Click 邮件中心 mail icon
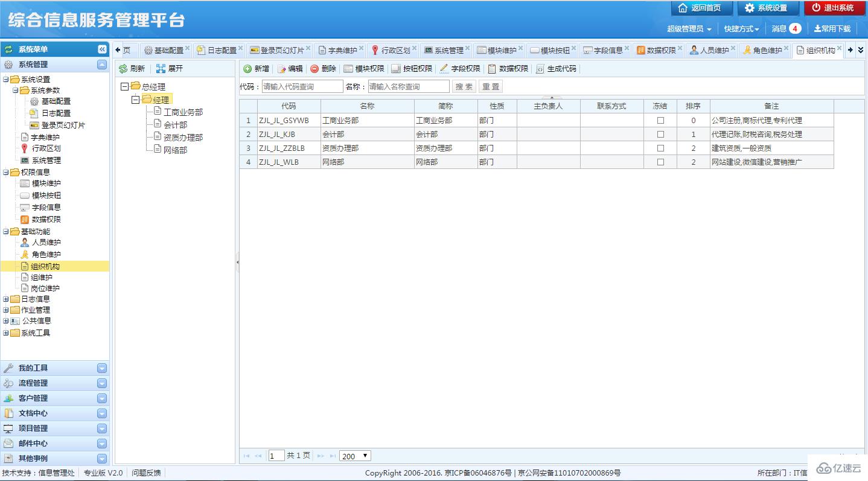This screenshot has width=868, height=481. [x=8, y=444]
